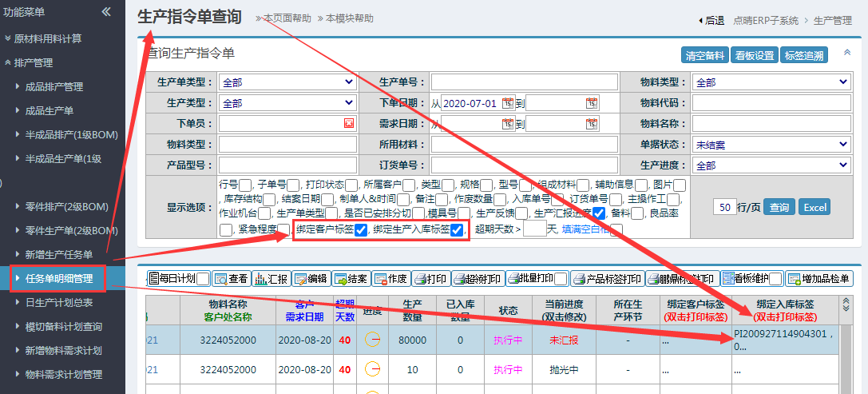This screenshot has width=868, height=394.
Task: Click the 查看 view toolbar button
Action: (232, 279)
